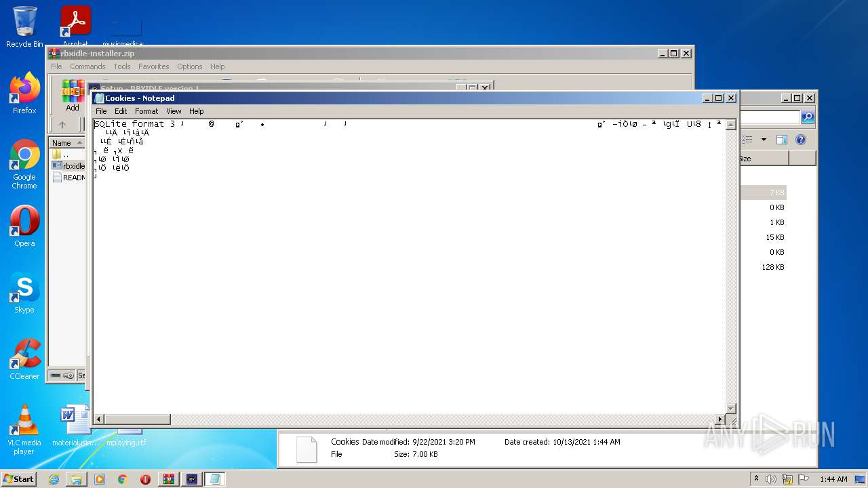Click the Size column header in Explorer
This screenshot has width=868, height=488.
(x=764, y=159)
